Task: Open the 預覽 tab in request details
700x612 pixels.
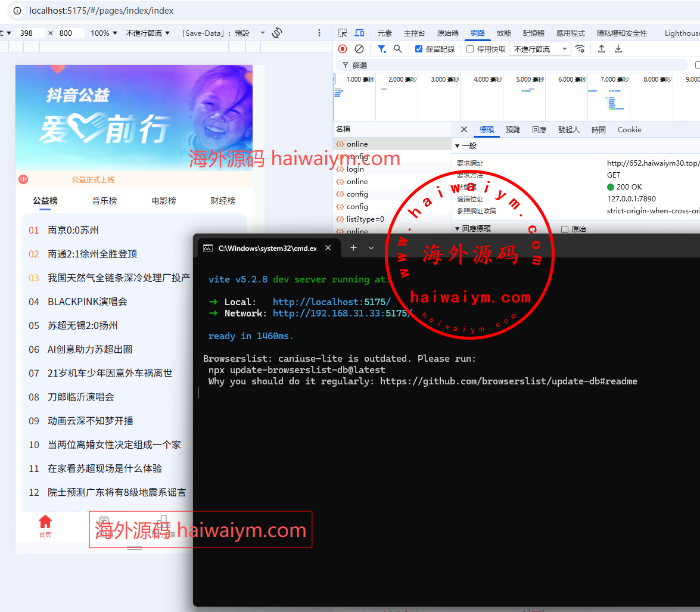Action: (x=512, y=129)
